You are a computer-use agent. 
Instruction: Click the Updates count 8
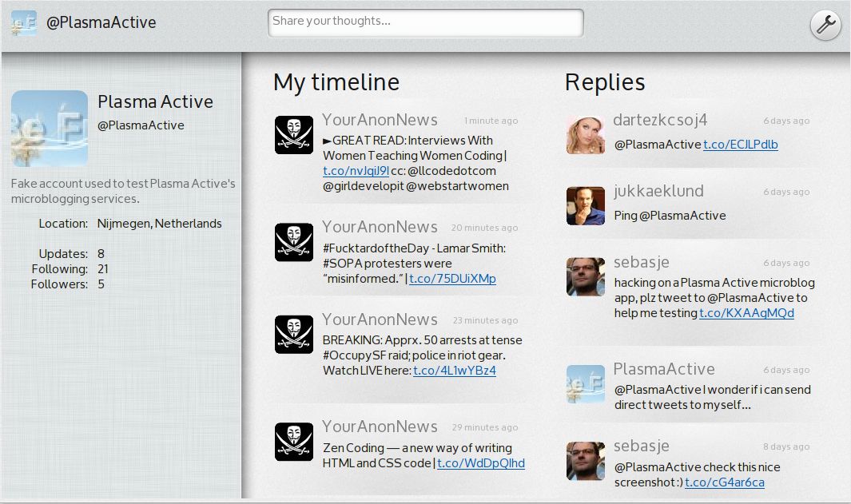point(101,254)
